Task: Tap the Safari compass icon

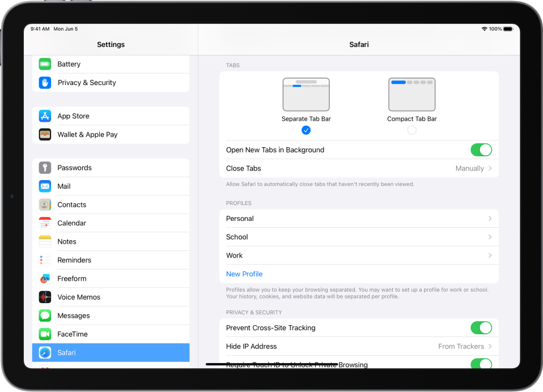Action: 45,352
